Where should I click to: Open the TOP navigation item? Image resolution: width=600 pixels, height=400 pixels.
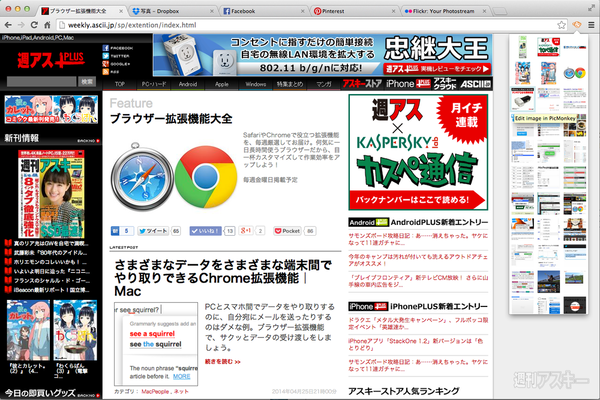pyautogui.click(x=120, y=84)
